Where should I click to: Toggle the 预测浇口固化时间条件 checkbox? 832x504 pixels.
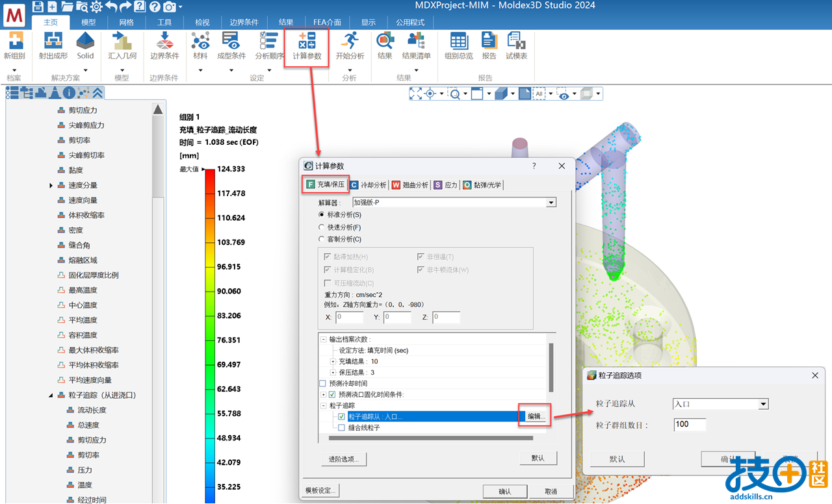pyautogui.click(x=332, y=394)
